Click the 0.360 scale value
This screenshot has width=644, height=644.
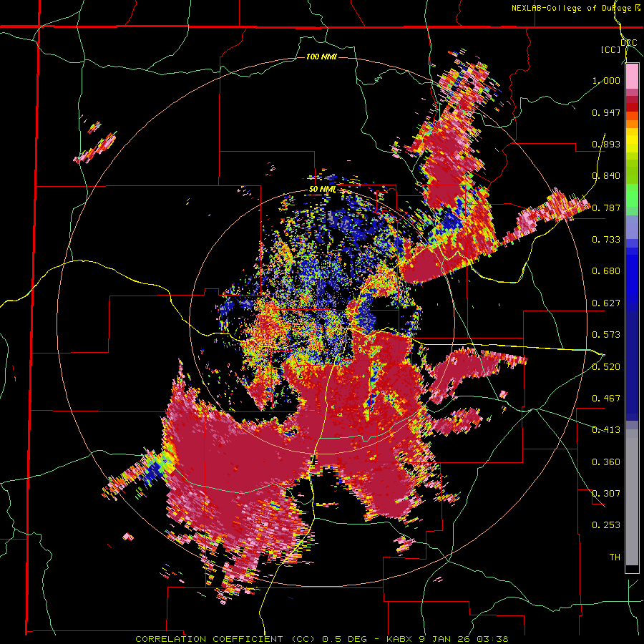606,462
